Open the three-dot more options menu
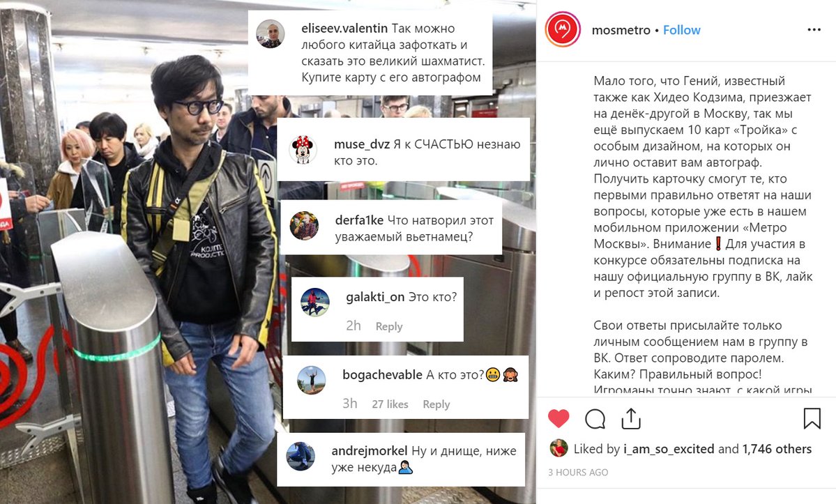836x504 pixels. coord(814,30)
